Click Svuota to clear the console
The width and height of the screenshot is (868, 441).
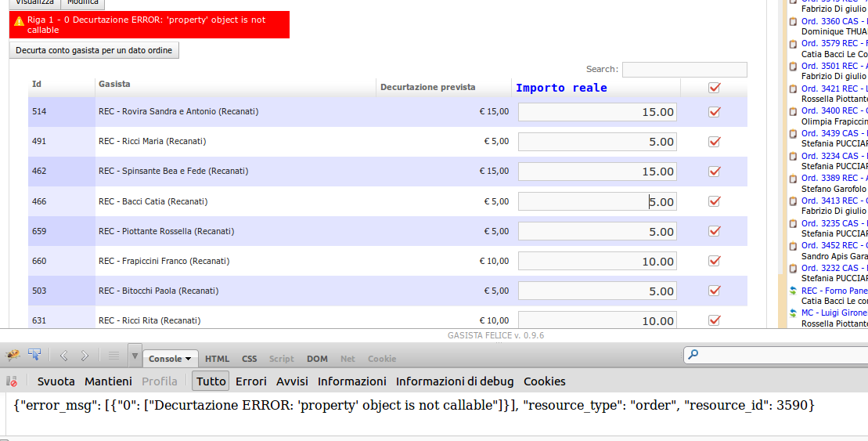56,381
